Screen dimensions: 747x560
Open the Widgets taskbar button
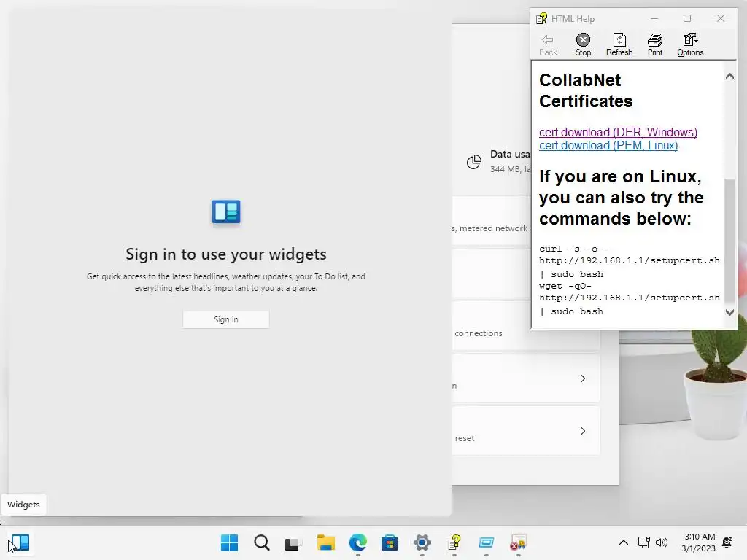click(20, 542)
